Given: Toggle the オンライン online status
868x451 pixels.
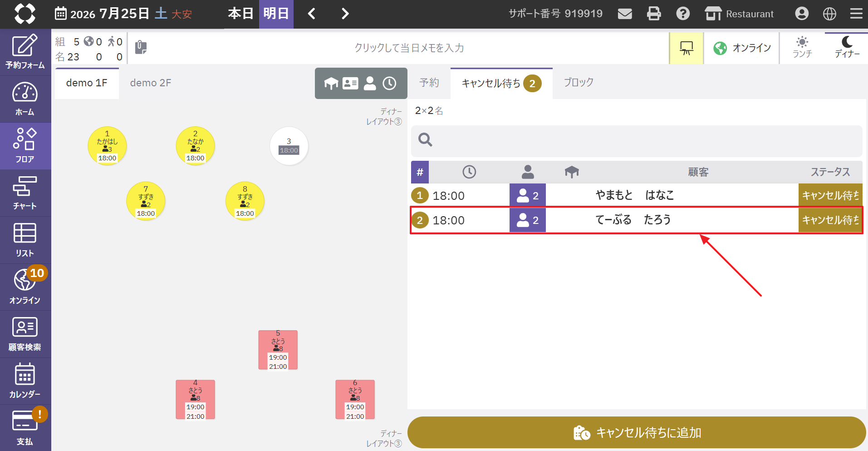Looking at the screenshot, I should tap(741, 48).
